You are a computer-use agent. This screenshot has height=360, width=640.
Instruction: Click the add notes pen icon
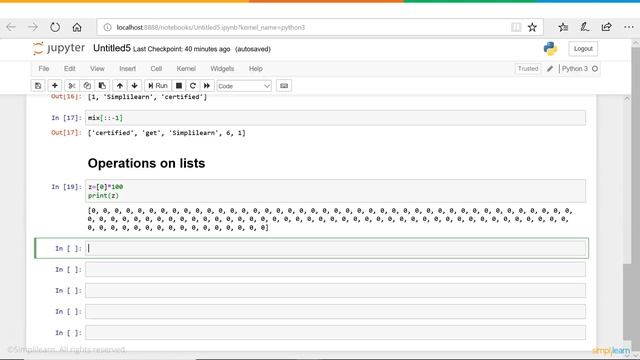click(584, 27)
